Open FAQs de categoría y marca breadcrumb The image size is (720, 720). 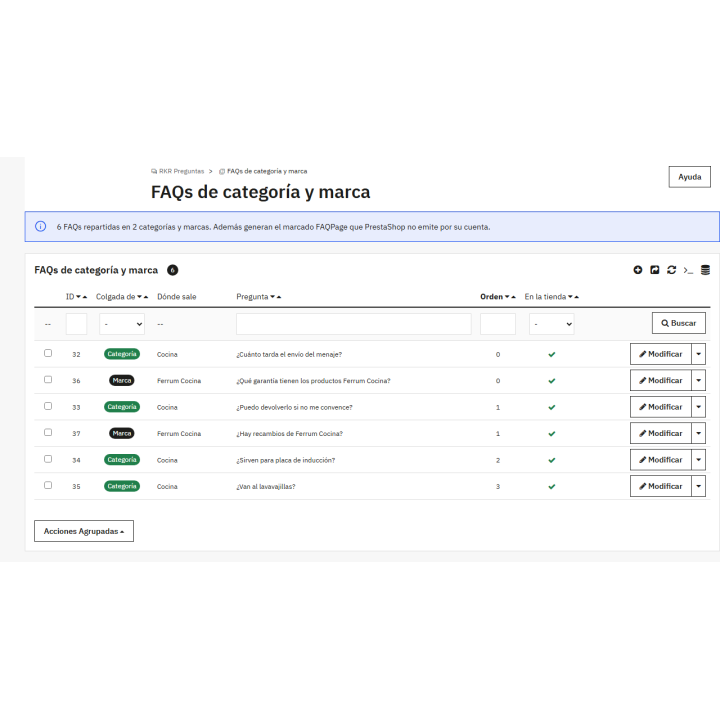pos(263,171)
